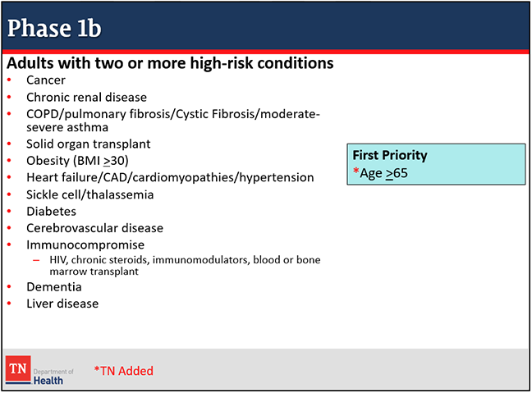Select the Sickle cell/thalassemia bullet
This screenshot has width=532, height=393.
tap(90, 194)
